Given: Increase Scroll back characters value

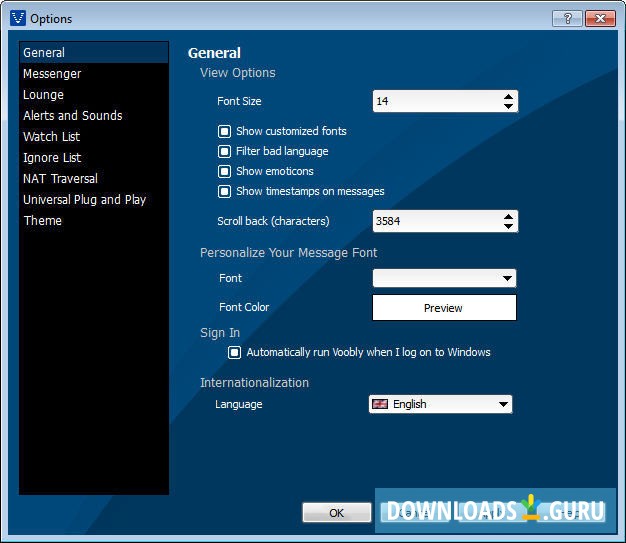Looking at the screenshot, I should (x=508, y=216).
